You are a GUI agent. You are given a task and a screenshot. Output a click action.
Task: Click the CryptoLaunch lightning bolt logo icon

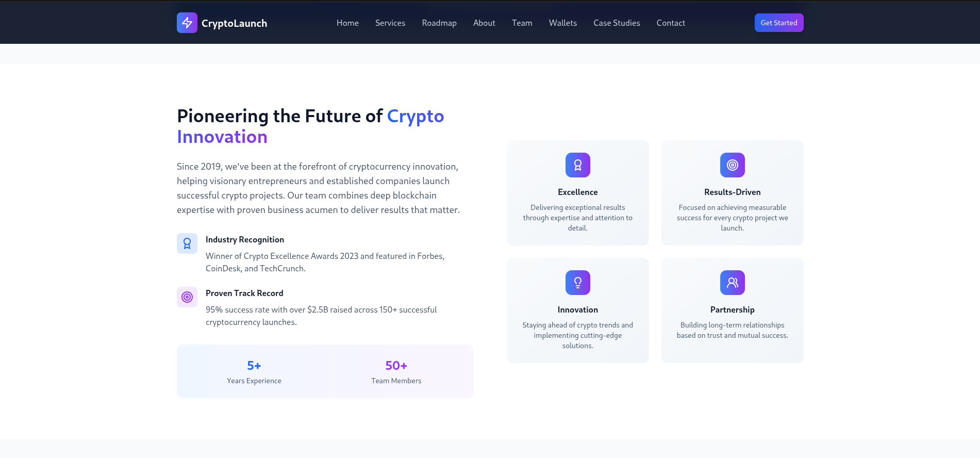[187, 23]
